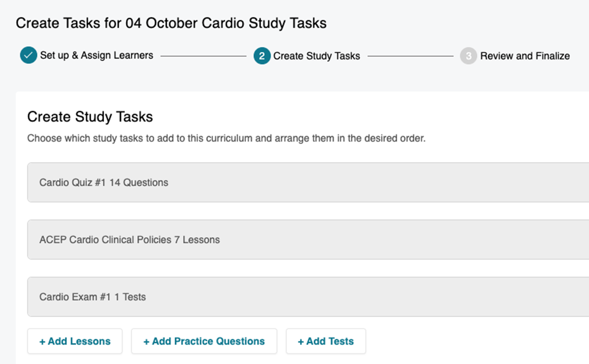Select the Cardio Quiz #1 14 Questions card
Viewport: 589px width, 364px height.
(x=104, y=182)
